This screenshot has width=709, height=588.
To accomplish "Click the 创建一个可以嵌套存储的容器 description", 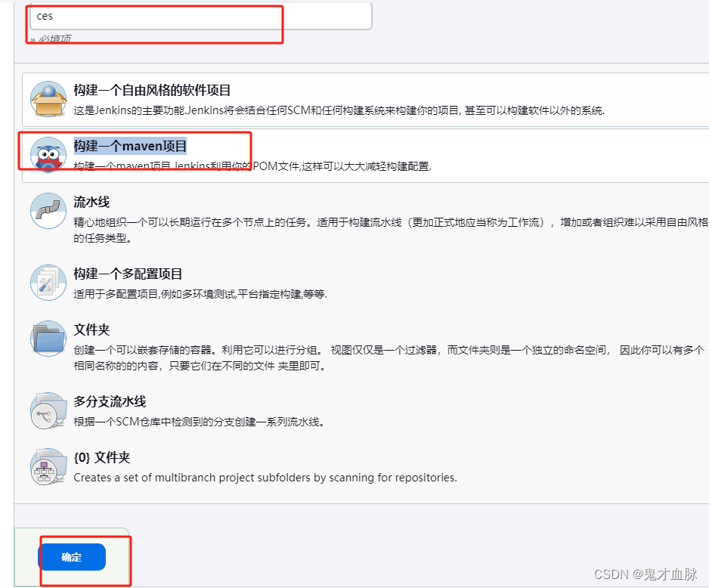I will point(389,358).
